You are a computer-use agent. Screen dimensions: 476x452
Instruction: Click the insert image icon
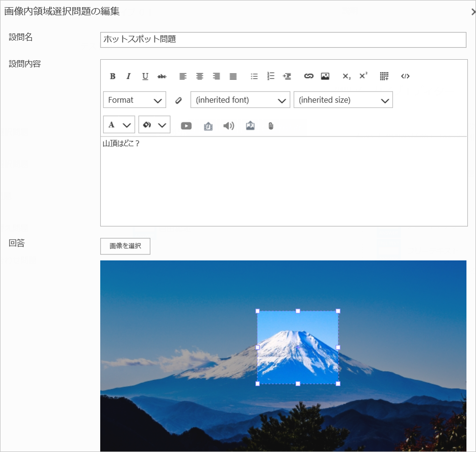(x=325, y=76)
